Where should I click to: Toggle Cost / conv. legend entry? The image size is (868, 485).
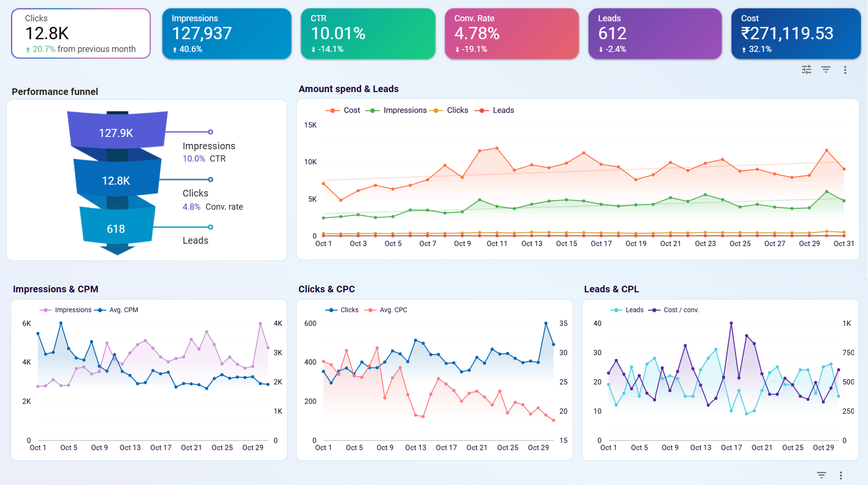(x=674, y=310)
